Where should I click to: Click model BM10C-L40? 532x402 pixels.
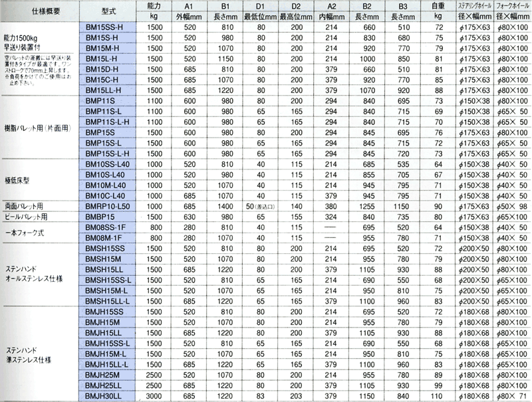coord(108,196)
